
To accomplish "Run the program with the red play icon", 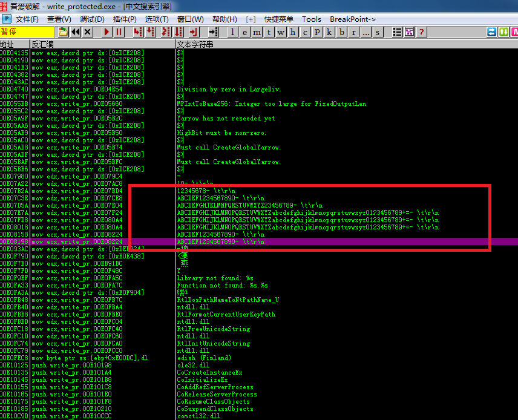I will (107, 32).
